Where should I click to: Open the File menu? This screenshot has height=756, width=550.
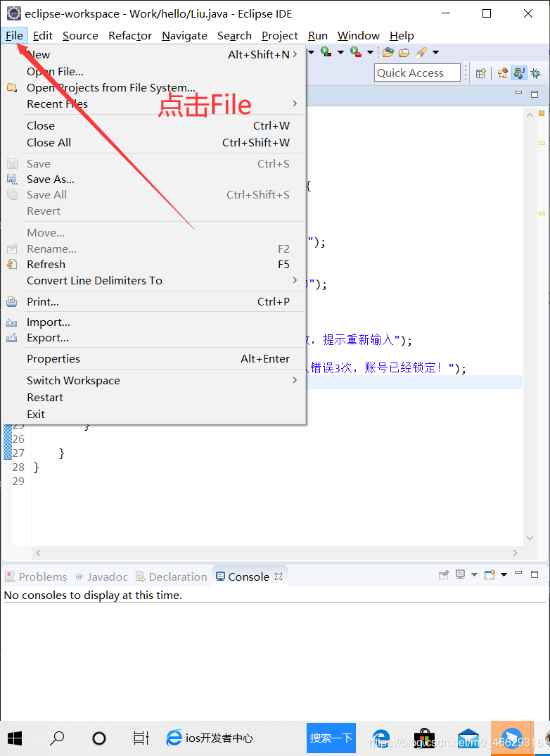15,36
